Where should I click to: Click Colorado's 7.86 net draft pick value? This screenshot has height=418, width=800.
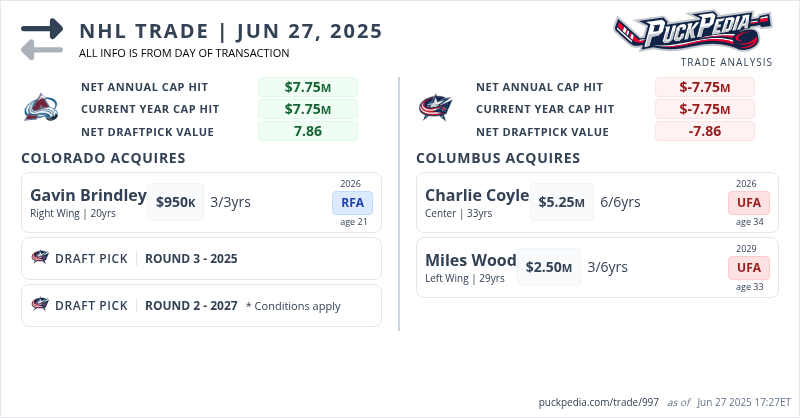coord(307,131)
